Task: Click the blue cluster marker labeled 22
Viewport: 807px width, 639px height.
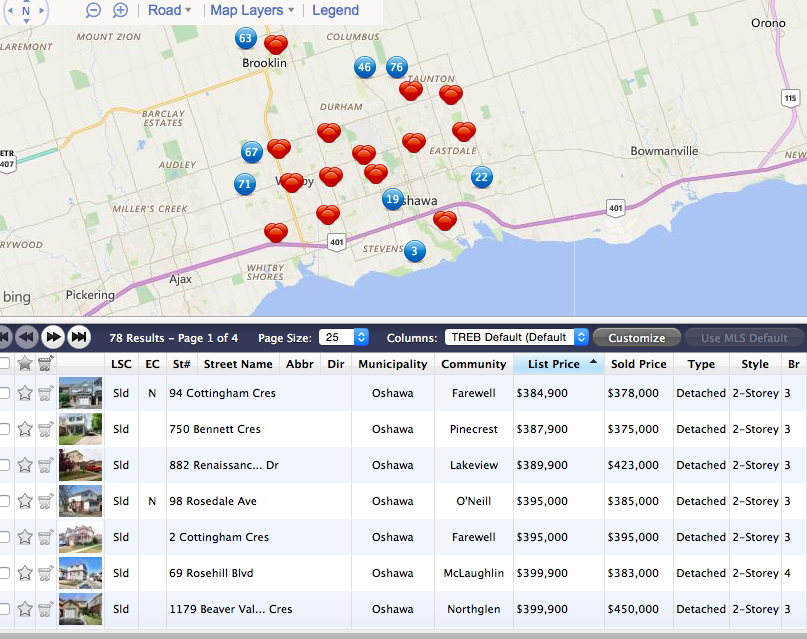Action: [x=481, y=177]
